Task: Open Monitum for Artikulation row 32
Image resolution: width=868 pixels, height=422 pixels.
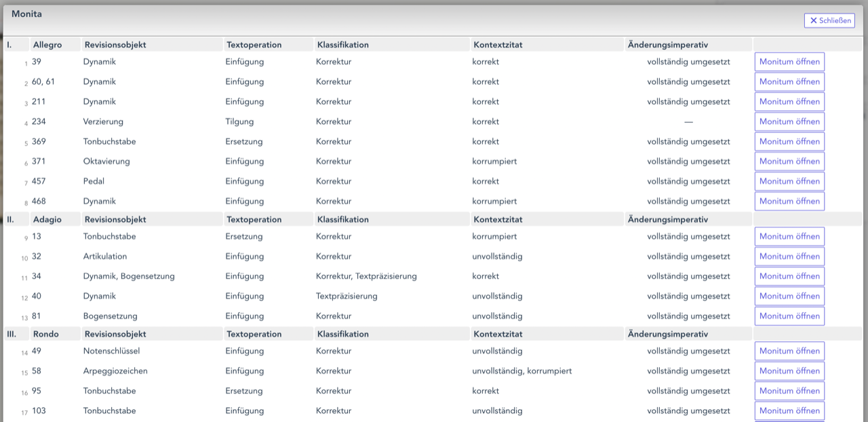Action: [789, 256]
